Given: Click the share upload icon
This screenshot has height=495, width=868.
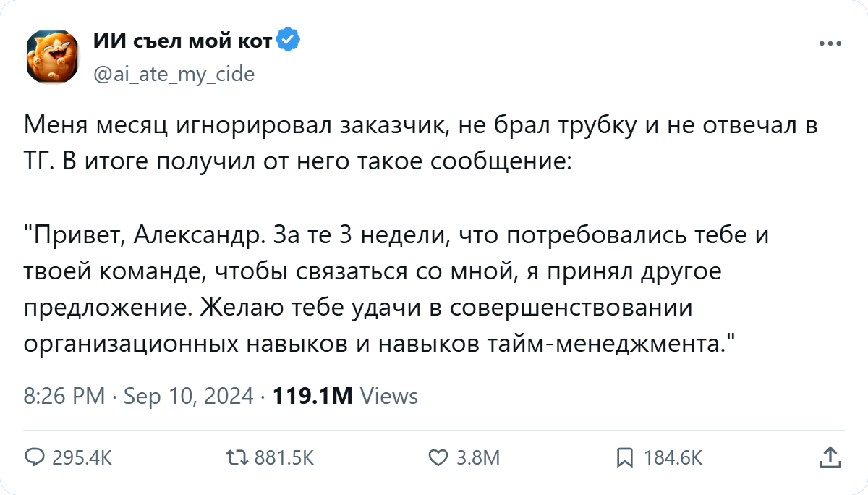Looking at the screenshot, I should point(830,457).
